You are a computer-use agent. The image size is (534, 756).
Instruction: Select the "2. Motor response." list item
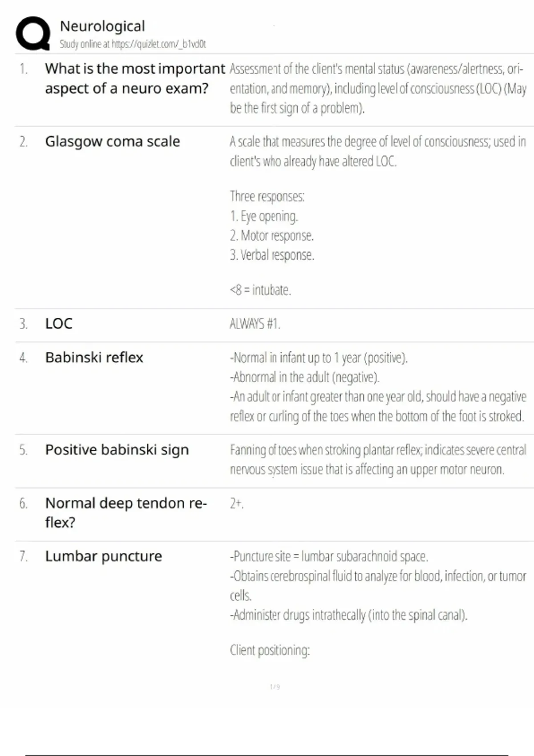point(271,236)
